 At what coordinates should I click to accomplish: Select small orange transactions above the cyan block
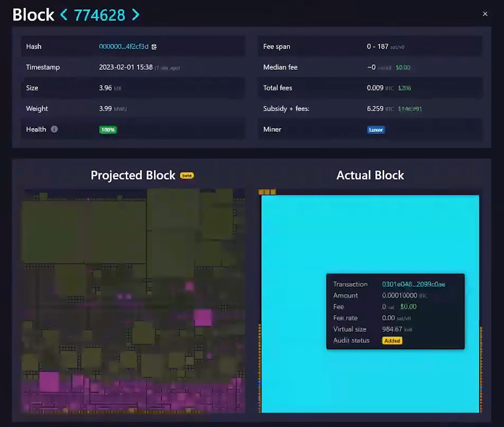(267, 192)
